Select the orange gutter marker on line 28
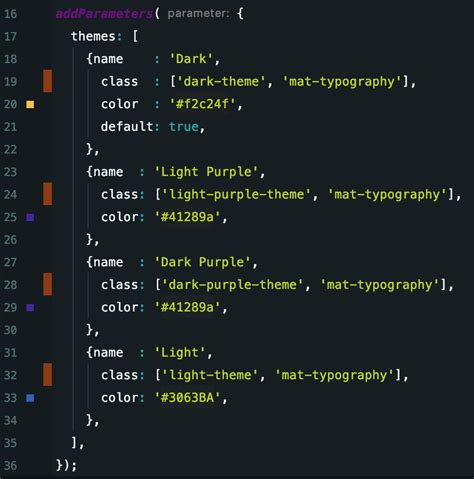474x479 pixels. (x=48, y=284)
